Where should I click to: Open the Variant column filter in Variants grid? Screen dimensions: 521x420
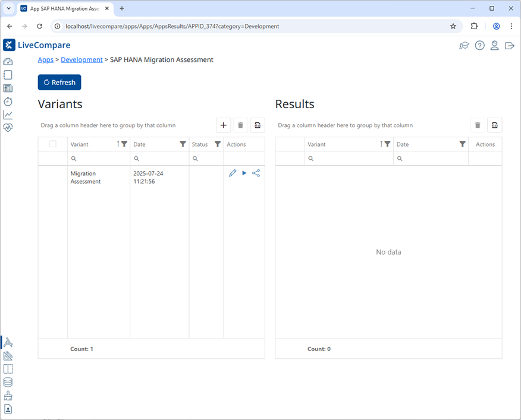coord(124,144)
